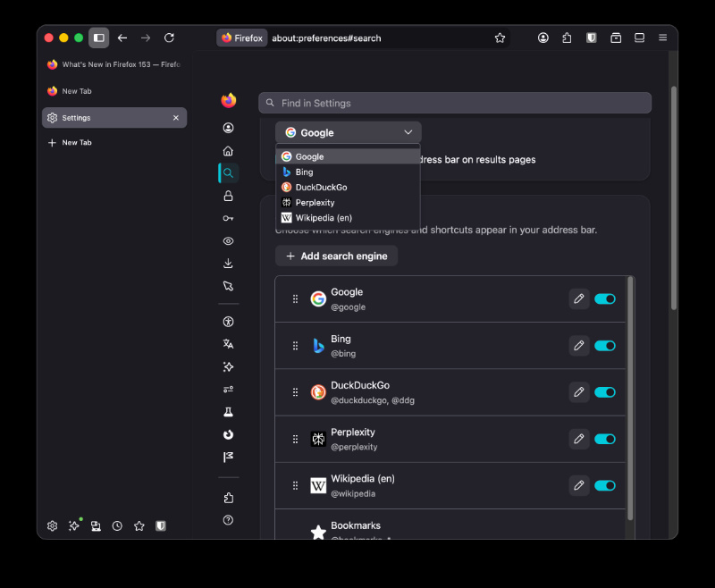Viewport: 715px width, 588px height.
Task: Choose Google in the dropdown list
Action: tap(348, 156)
